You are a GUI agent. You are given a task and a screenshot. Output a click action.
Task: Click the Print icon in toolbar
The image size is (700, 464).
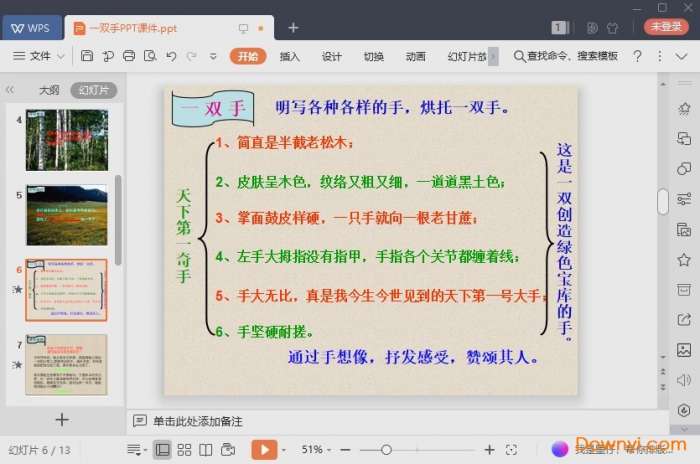pyautogui.click(x=128, y=56)
